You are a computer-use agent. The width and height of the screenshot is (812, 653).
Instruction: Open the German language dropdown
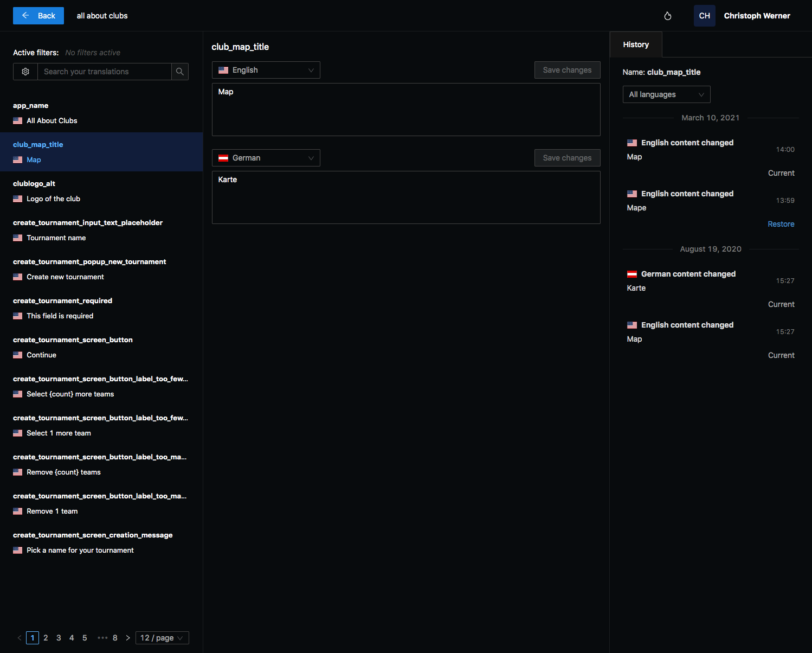click(266, 158)
